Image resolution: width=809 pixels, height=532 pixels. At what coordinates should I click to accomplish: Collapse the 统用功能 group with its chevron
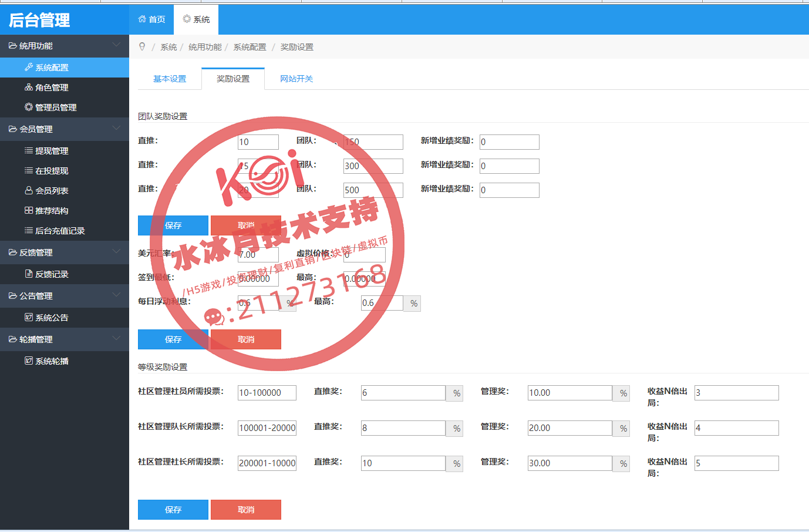[116, 45]
